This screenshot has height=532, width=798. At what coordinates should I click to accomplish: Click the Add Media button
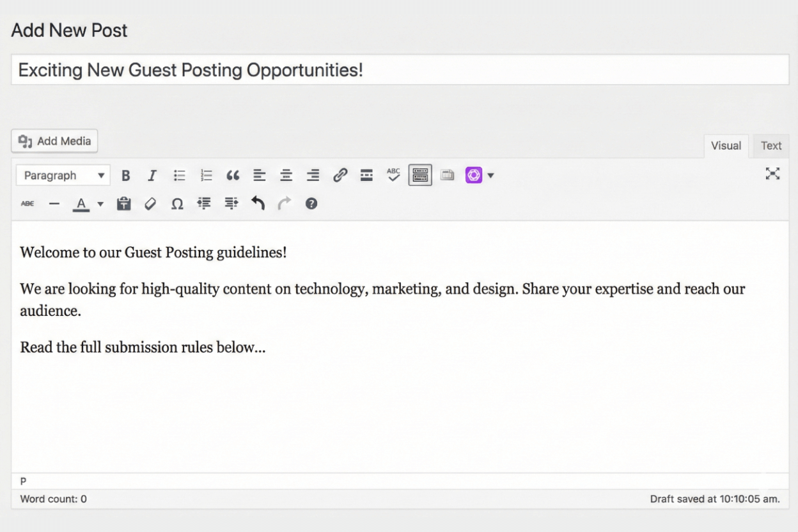54,141
